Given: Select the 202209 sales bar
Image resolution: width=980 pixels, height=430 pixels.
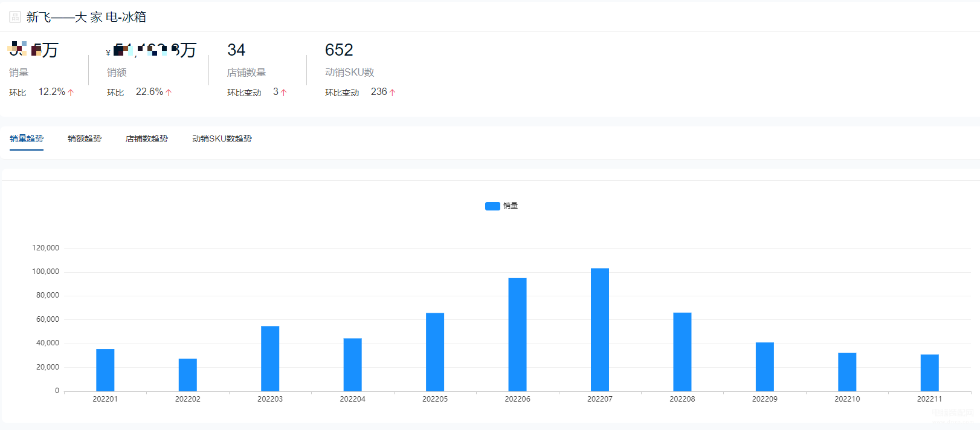Looking at the screenshot, I should [765, 367].
